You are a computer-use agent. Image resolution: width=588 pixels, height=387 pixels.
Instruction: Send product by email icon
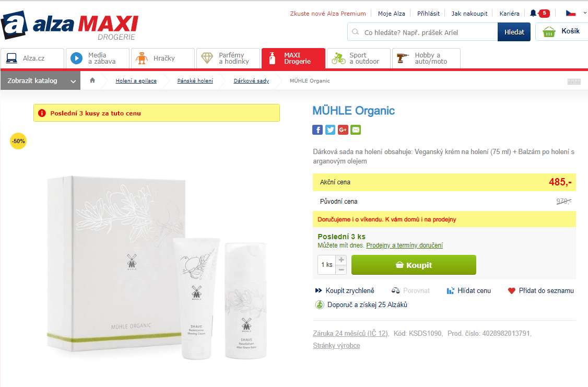[356, 130]
